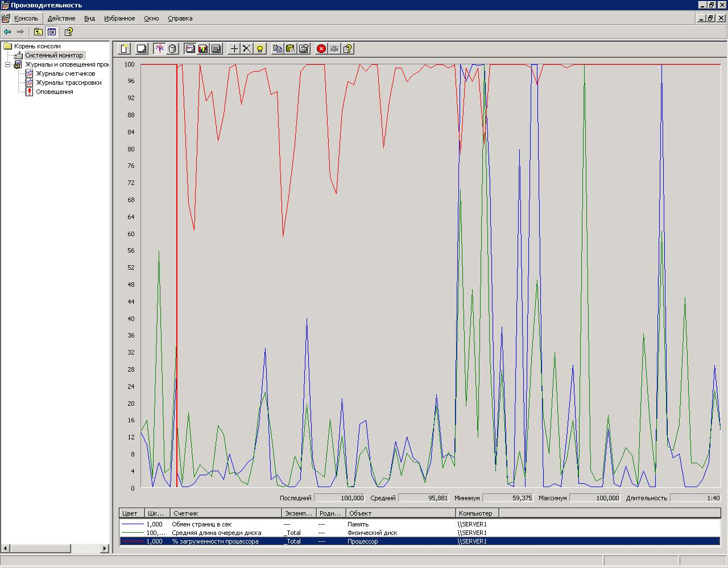Click the New Counter Set toolbar icon
This screenshot has width=728, height=568.
[124, 49]
